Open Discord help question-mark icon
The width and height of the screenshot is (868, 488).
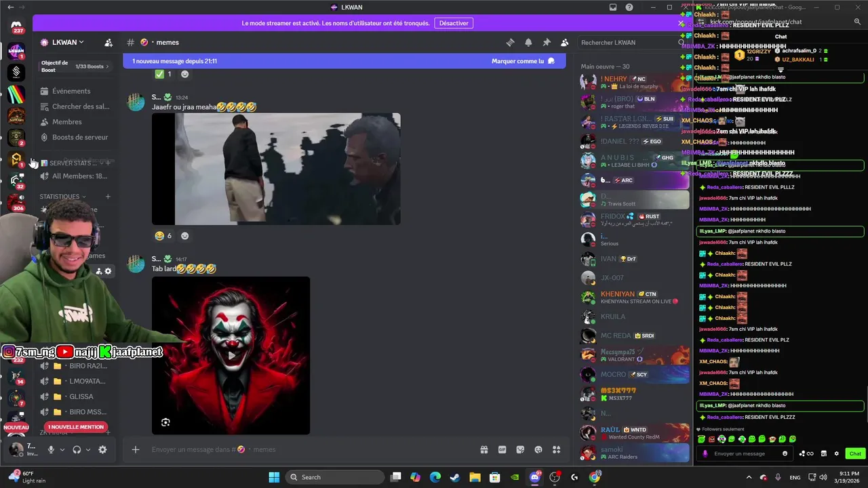629,7
